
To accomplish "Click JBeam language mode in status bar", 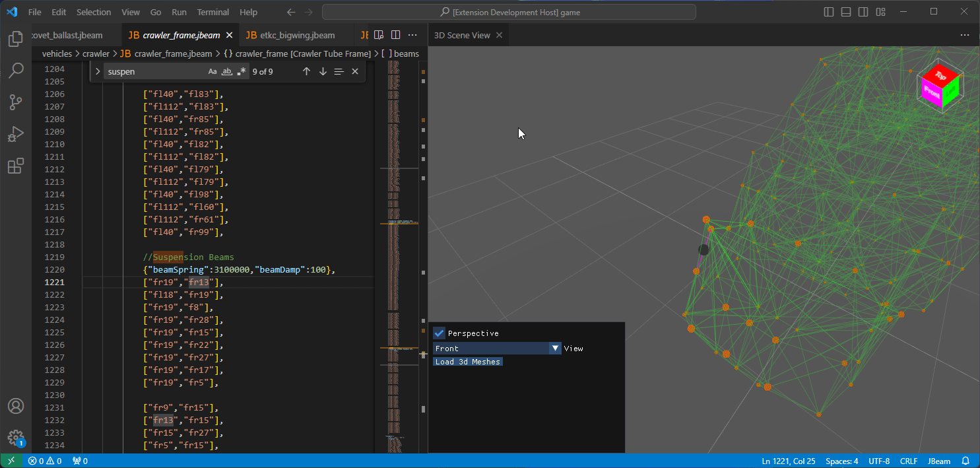I will (939, 461).
